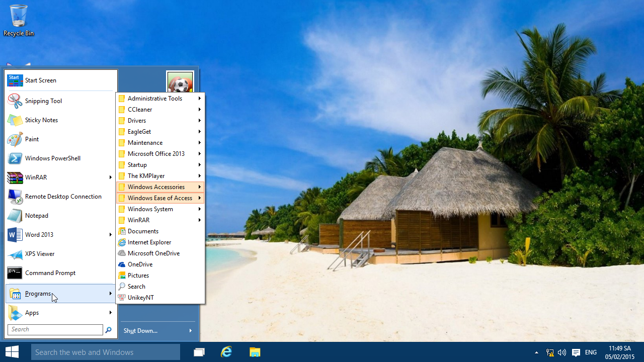Image resolution: width=644 pixels, height=362 pixels.
Task: Open the Action Center notifications icon
Action: (576, 352)
